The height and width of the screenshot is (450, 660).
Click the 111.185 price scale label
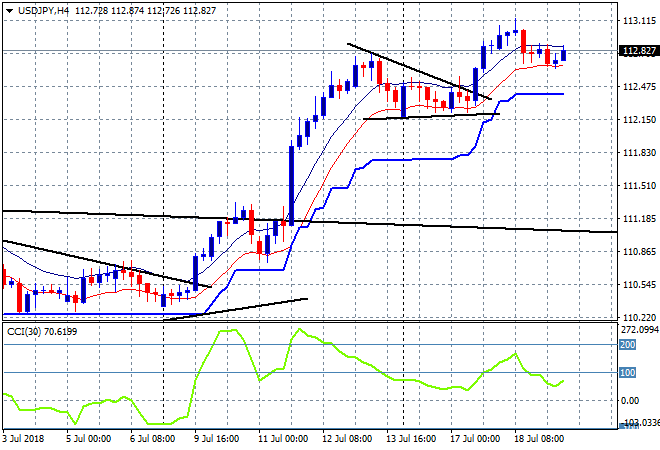pyautogui.click(x=639, y=218)
